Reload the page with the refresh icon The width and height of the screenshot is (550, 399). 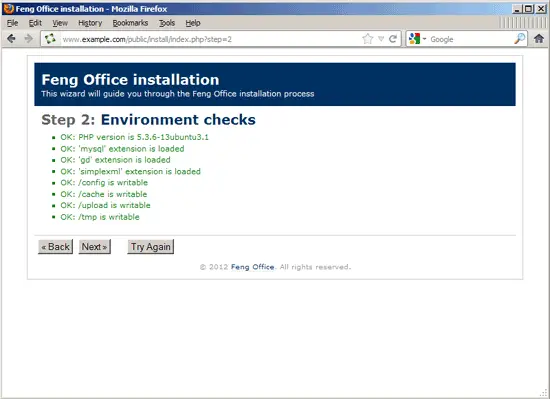pyautogui.click(x=393, y=39)
